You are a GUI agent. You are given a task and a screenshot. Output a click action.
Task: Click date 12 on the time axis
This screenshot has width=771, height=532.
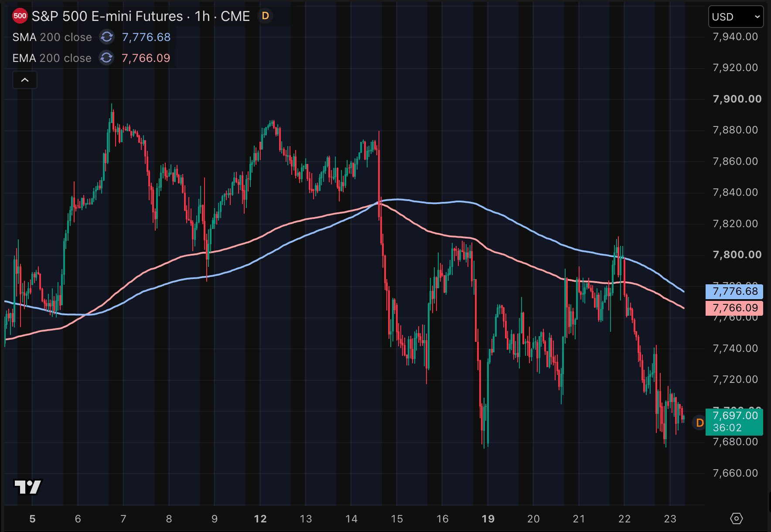click(260, 519)
